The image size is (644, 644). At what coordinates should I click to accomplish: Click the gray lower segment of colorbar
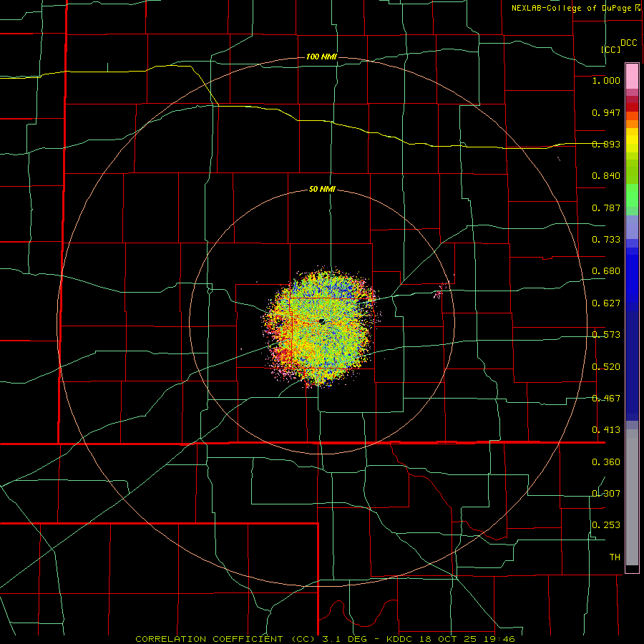pos(632,497)
